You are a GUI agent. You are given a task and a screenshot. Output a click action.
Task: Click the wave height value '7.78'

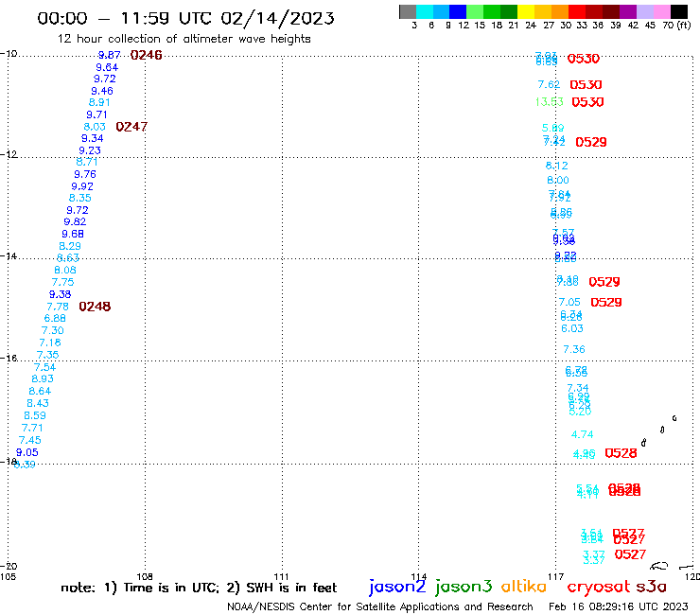click(58, 307)
